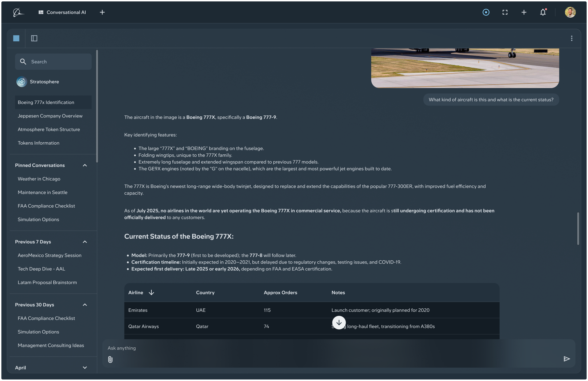Send the message with arrow icon
Screen dimensions: 588x381
tap(567, 359)
